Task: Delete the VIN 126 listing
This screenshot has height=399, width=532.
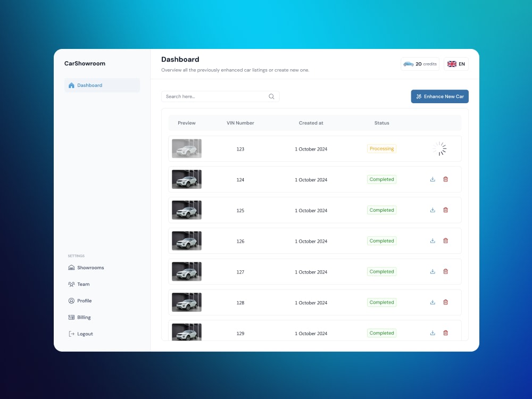Action: pos(445,240)
